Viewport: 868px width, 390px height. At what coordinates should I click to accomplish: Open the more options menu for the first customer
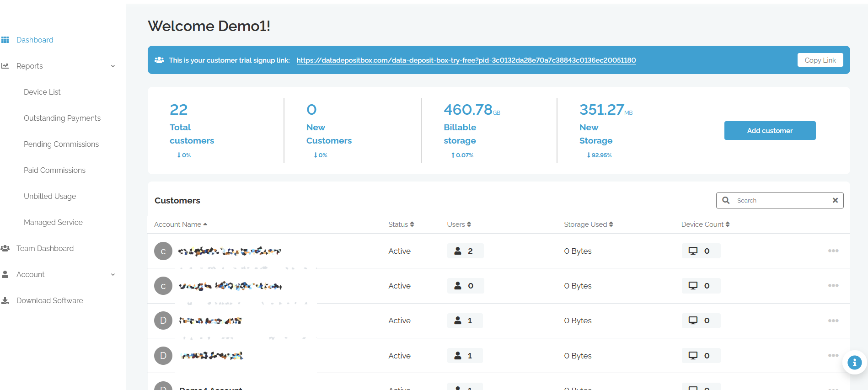pyautogui.click(x=833, y=251)
